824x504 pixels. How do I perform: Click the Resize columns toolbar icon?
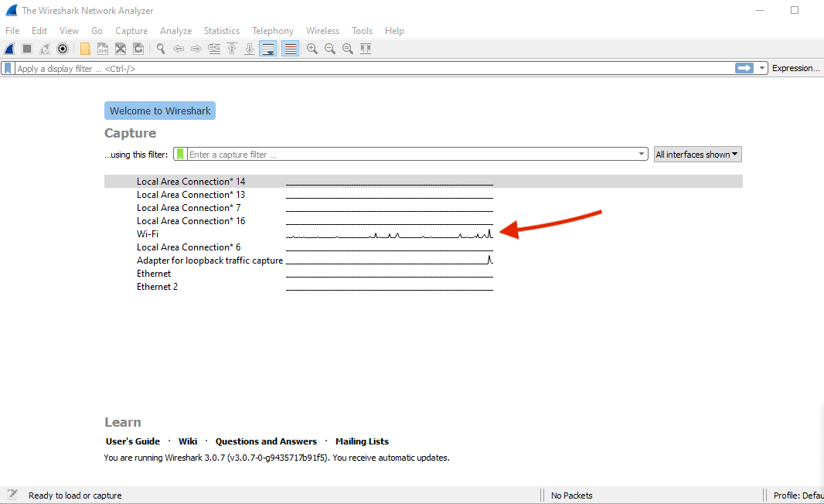tap(365, 48)
